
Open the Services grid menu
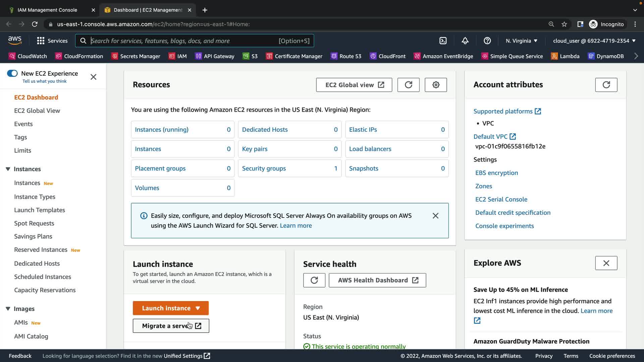(41, 41)
